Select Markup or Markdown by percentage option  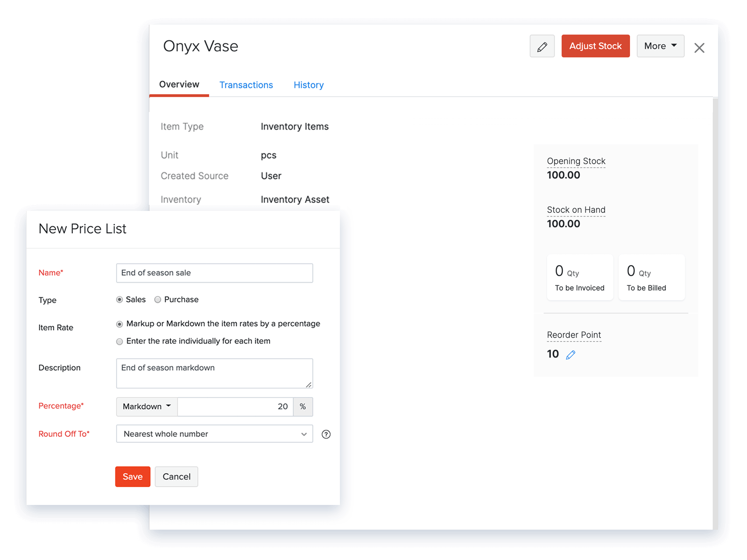[x=120, y=323]
